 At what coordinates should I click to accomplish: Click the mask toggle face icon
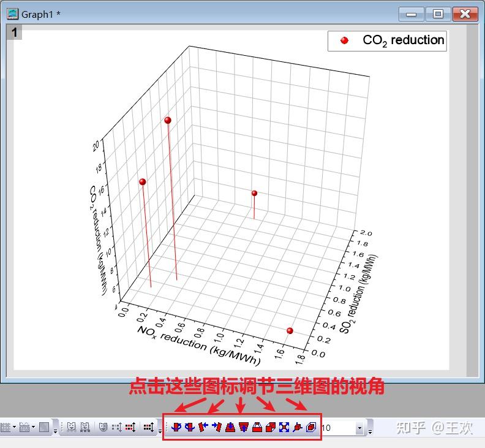(x=103, y=427)
